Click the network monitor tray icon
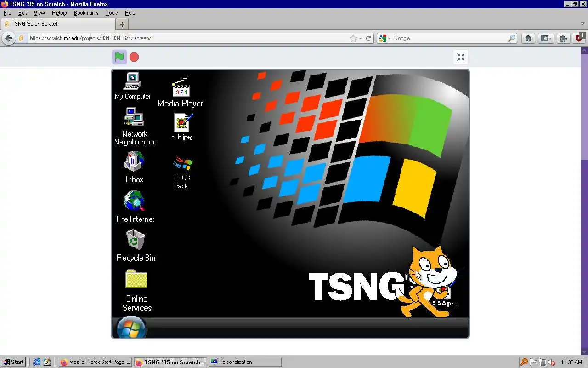Screen dimensions: 588x368 [543, 362]
